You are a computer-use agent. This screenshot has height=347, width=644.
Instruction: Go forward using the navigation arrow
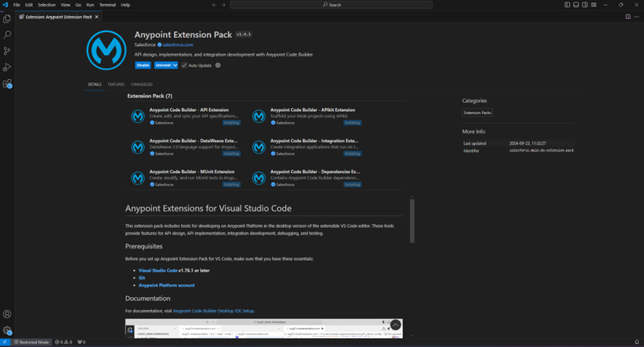[223, 5]
